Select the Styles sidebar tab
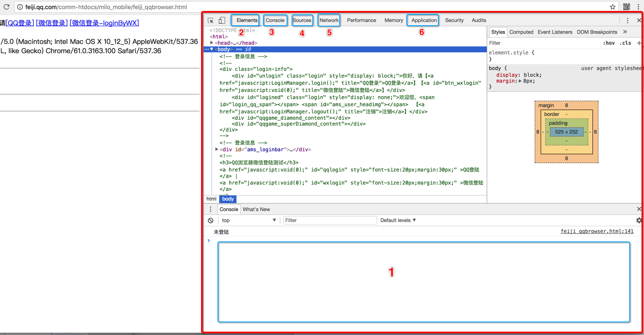 coord(498,32)
